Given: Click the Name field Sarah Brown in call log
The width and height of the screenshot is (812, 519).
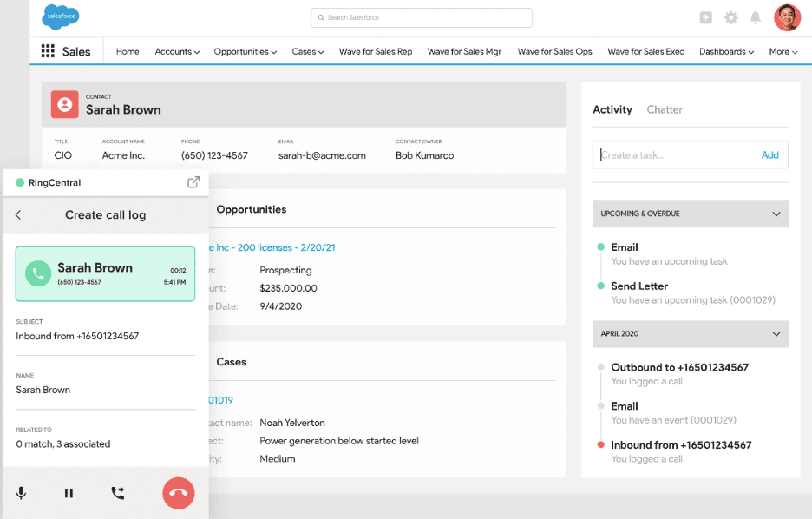Looking at the screenshot, I should click(x=43, y=390).
